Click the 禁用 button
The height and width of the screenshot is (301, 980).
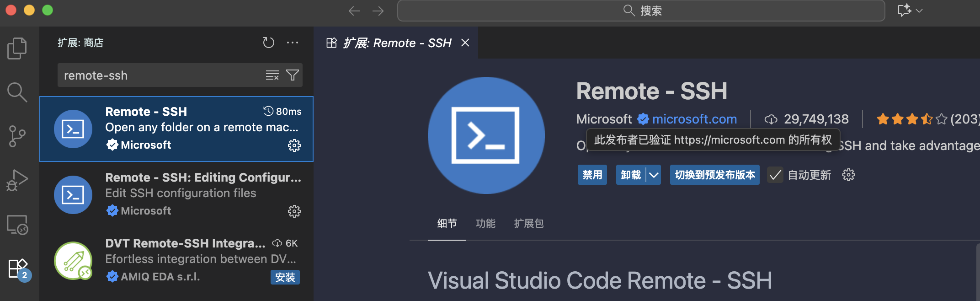pyautogui.click(x=592, y=175)
